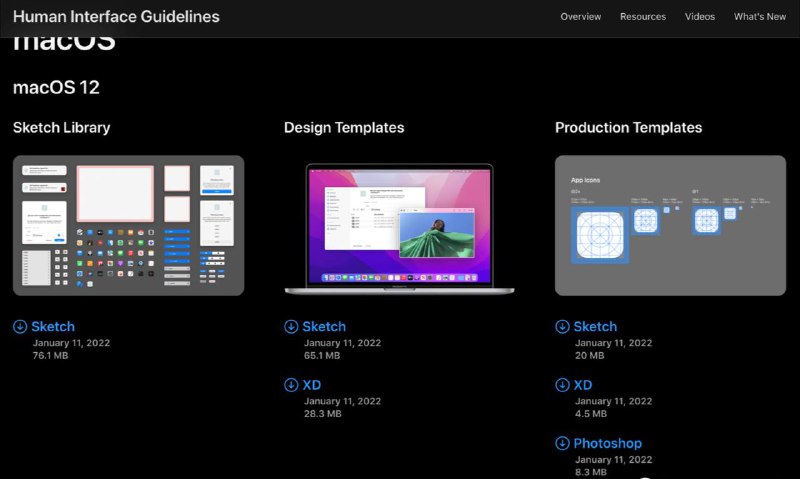Click download arrow icon beside Design Templates Sketch

291,327
